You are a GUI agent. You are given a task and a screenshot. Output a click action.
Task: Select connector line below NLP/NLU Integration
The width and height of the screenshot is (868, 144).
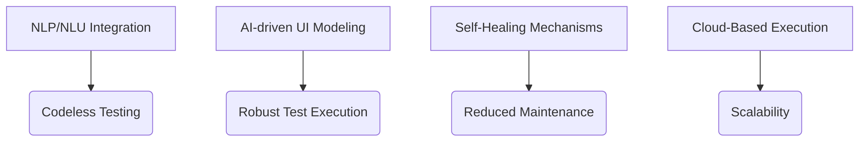[x=91, y=68]
